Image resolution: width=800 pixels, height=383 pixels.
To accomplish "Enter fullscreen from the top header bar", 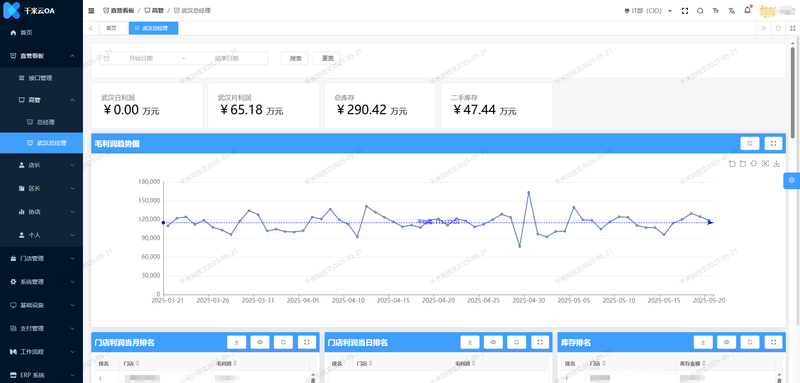I will (x=685, y=11).
